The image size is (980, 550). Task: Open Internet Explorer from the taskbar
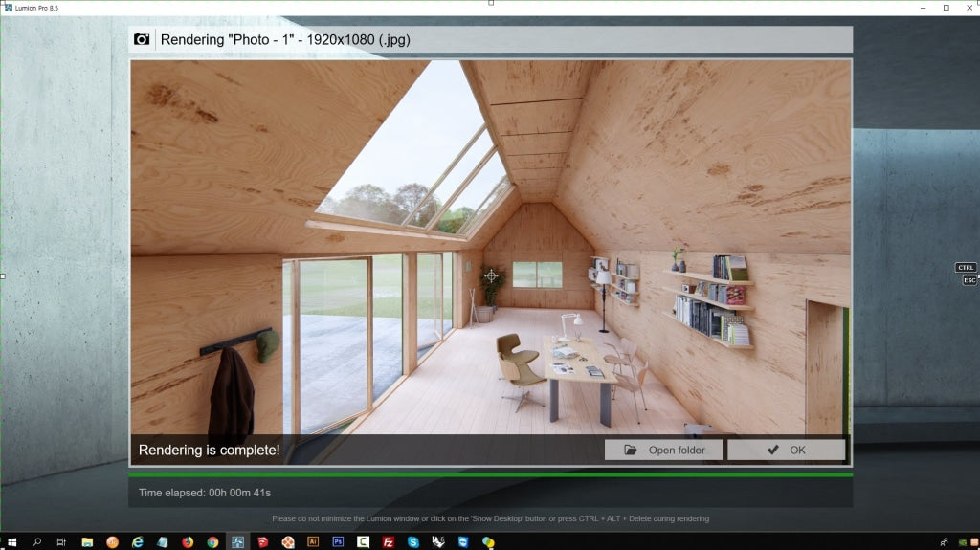pyautogui.click(x=138, y=541)
